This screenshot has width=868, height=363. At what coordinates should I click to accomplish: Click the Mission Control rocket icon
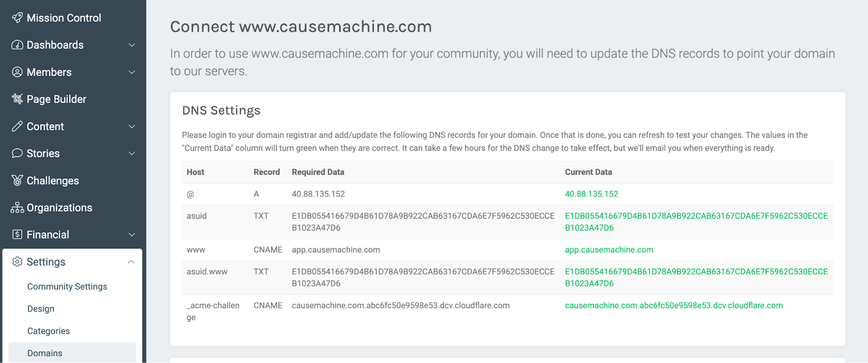17,18
